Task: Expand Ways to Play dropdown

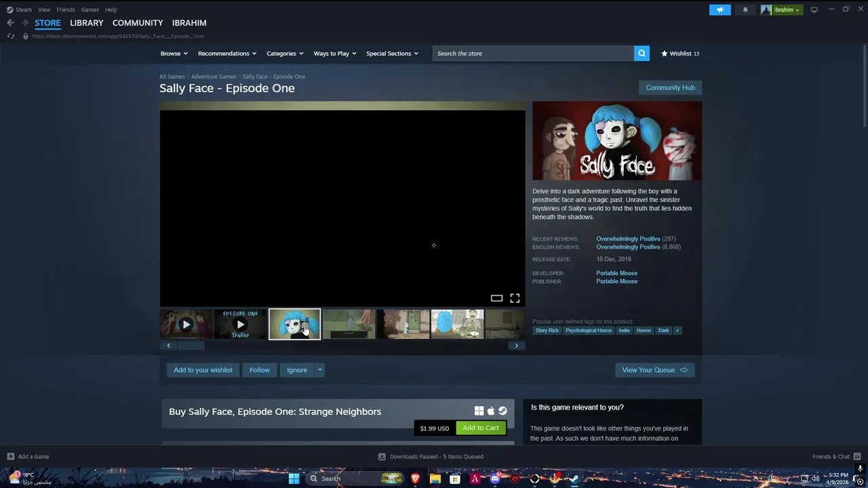Action: [335, 54]
